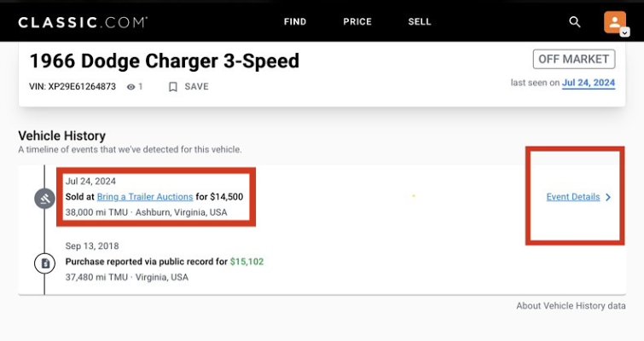
Task: Go home via the CLASSIC.COM logo
Action: pos(82,22)
